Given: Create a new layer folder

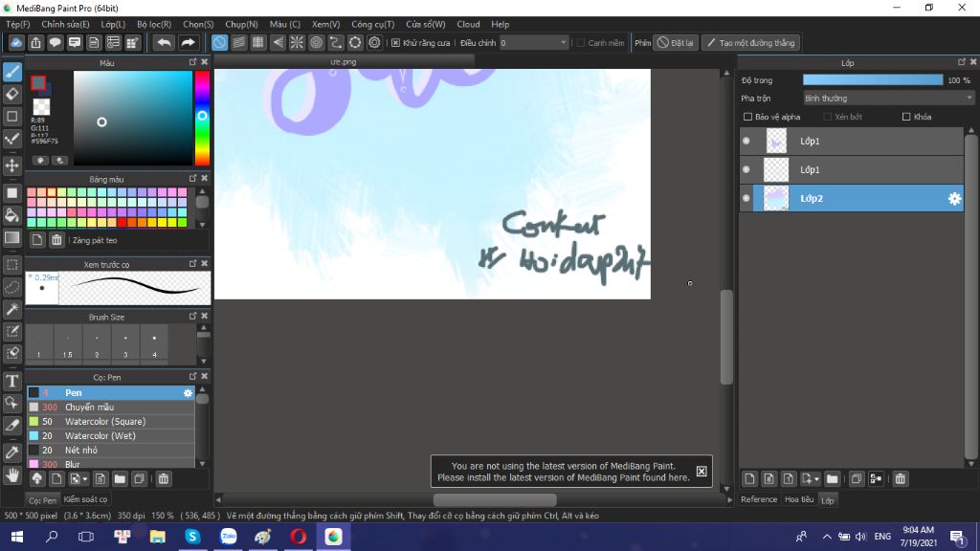Looking at the screenshot, I should pyautogui.click(x=832, y=479).
